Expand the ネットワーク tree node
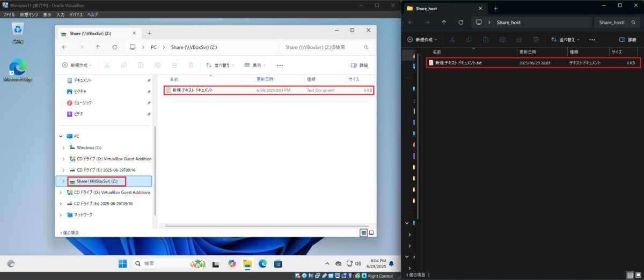Image resolution: width=644 pixels, height=280 pixels. pyautogui.click(x=61, y=215)
